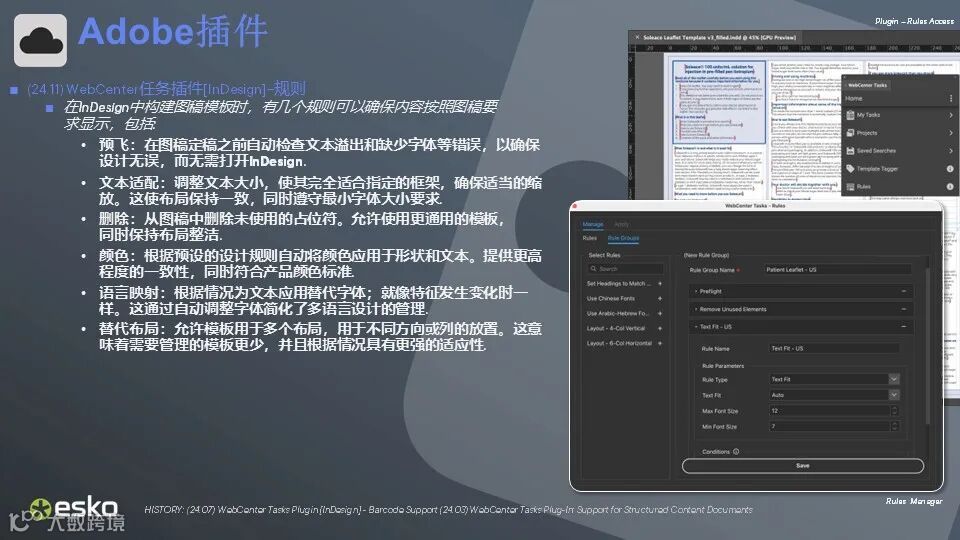
Task: Click the Min Font Size stepper arrows
Action: pyautogui.click(x=894, y=427)
